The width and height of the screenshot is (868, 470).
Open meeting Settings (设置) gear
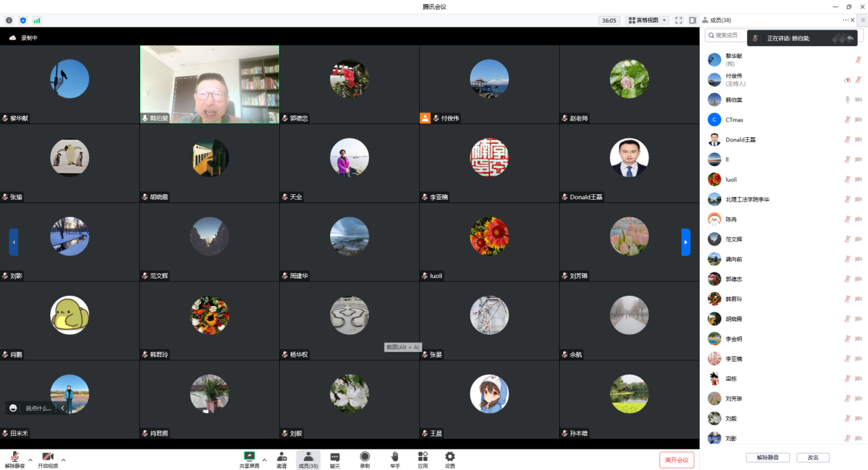pos(449,457)
